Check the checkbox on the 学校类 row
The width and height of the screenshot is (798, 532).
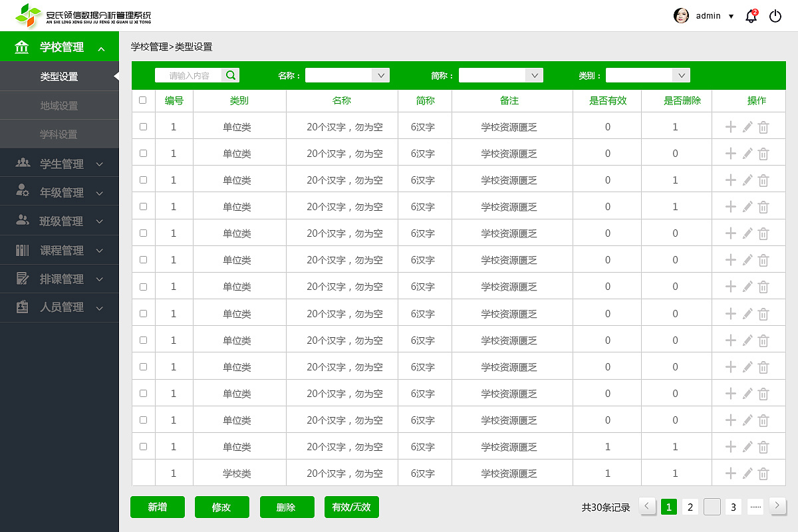(x=143, y=473)
